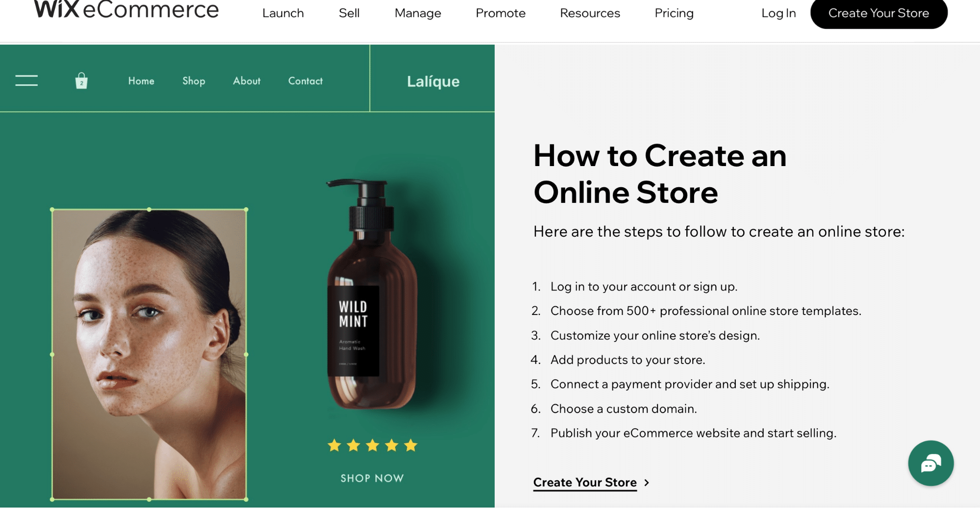This screenshot has height=508, width=980.
Task: Click the Lalíque brand name
Action: [433, 81]
